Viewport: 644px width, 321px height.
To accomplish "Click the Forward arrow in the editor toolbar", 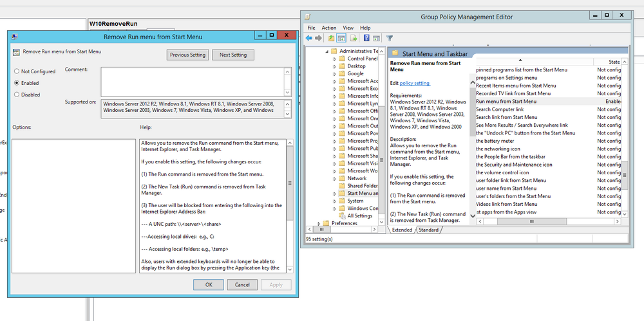I will pos(318,38).
